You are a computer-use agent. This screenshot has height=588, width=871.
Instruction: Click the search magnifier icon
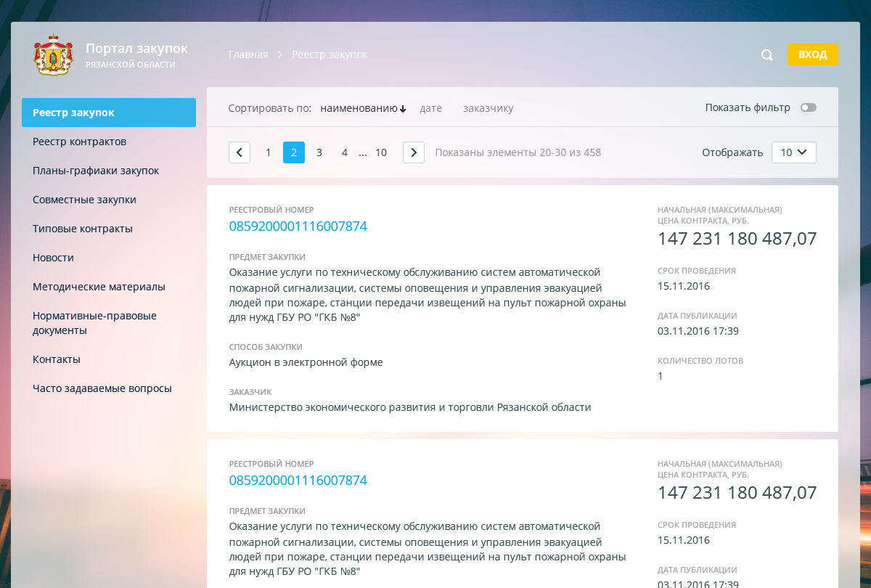pyautogui.click(x=766, y=55)
